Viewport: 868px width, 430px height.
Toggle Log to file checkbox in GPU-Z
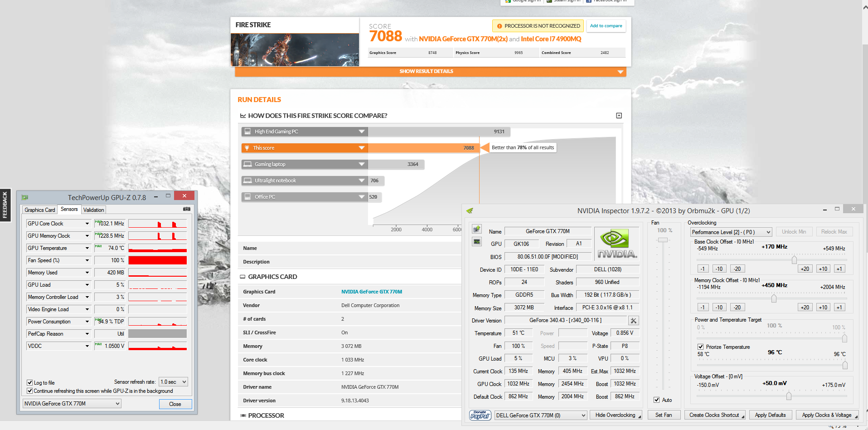[x=30, y=382]
